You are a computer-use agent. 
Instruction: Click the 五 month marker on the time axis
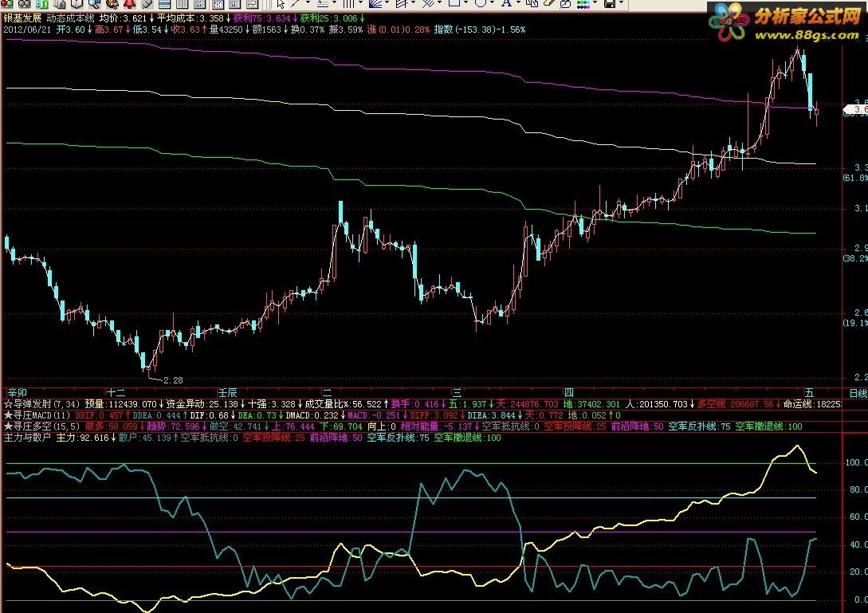pos(809,393)
